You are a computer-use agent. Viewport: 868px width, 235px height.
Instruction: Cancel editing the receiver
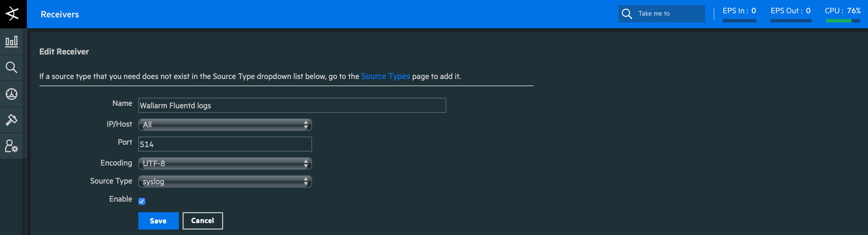pyautogui.click(x=203, y=221)
